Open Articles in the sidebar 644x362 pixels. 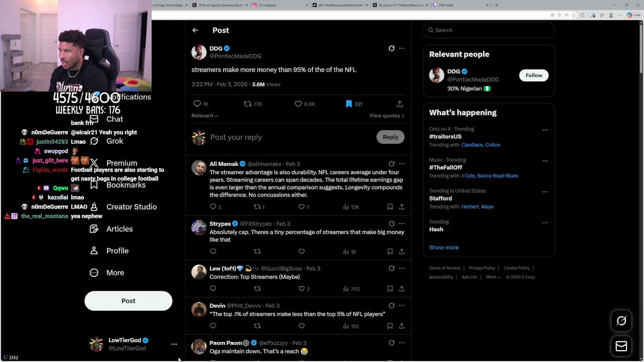[112, 229]
